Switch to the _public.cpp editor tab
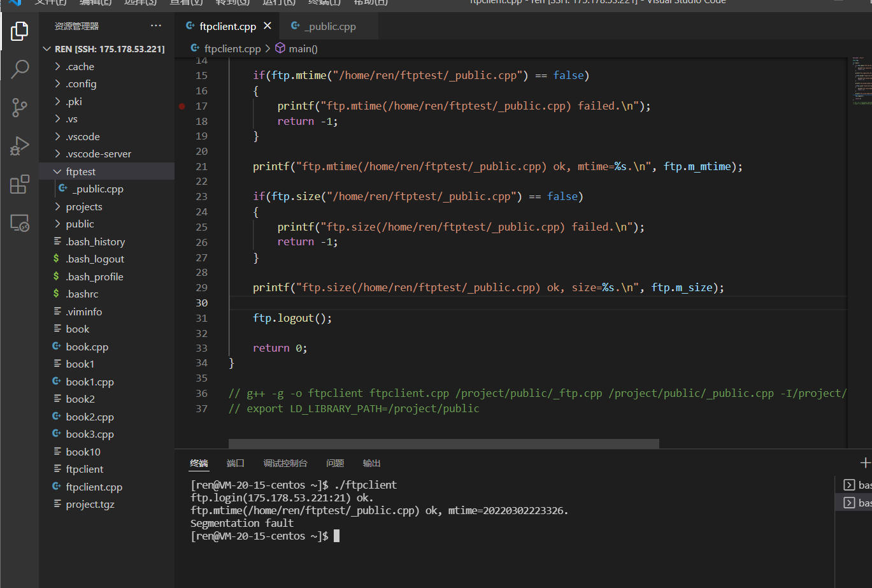The height and width of the screenshot is (588, 872). [x=330, y=27]
